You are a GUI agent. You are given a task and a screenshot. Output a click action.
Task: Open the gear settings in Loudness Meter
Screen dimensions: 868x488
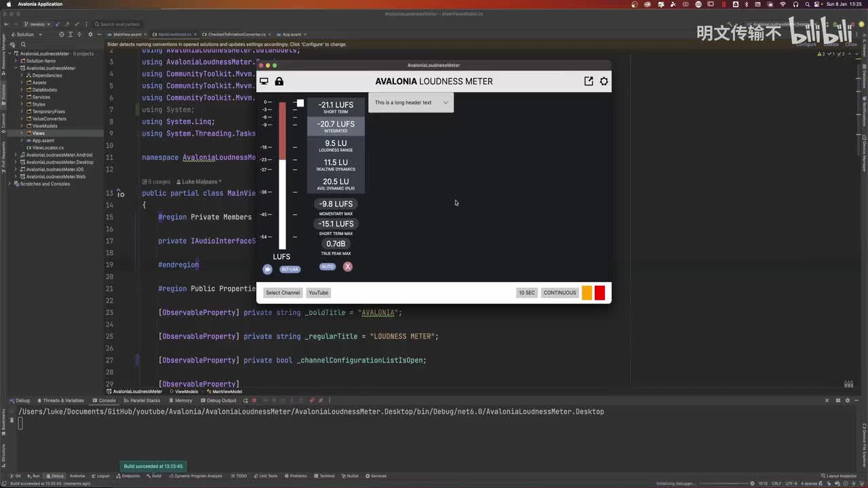pyautogui.click(x=604, y=81)
